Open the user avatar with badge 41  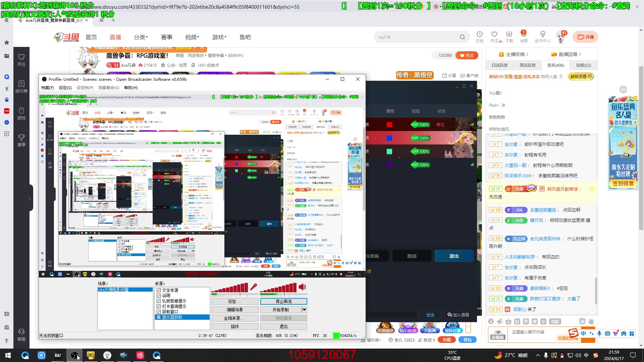click(x=561, y=37)
